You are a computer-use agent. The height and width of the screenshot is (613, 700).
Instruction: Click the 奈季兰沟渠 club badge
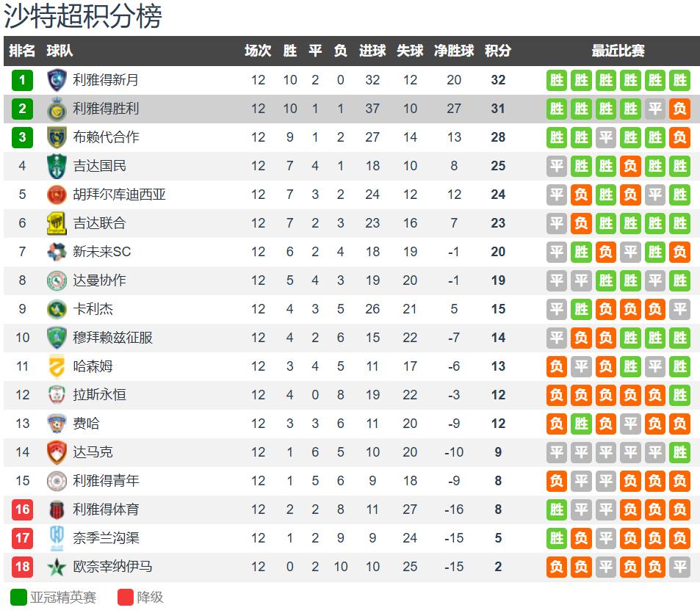point(57,538)
